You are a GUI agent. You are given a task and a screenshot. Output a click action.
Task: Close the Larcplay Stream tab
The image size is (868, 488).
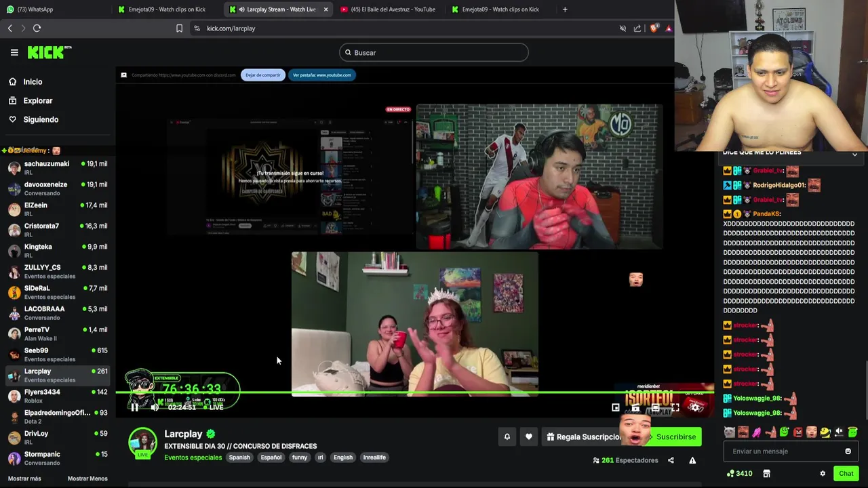pos(326,9)
